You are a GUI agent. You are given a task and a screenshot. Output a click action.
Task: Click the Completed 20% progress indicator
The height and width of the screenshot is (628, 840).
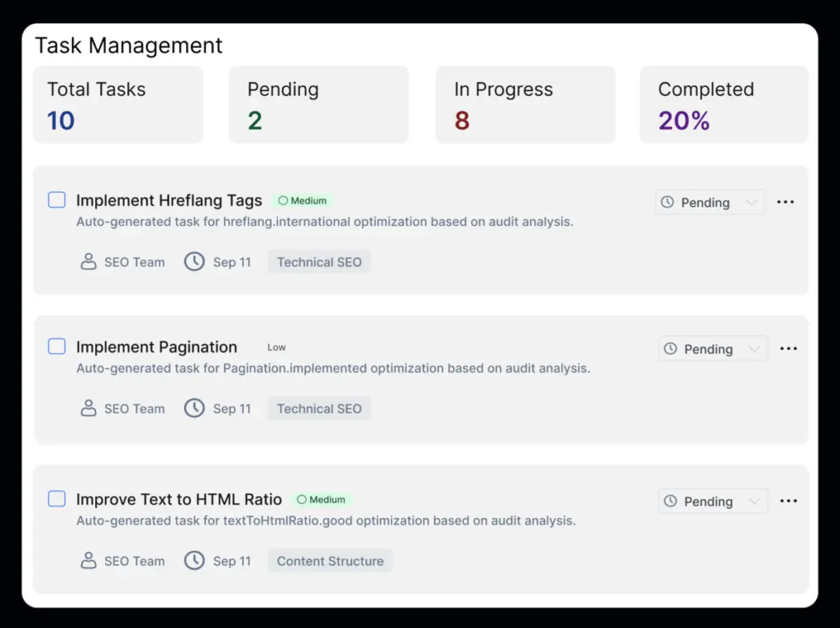724,104
